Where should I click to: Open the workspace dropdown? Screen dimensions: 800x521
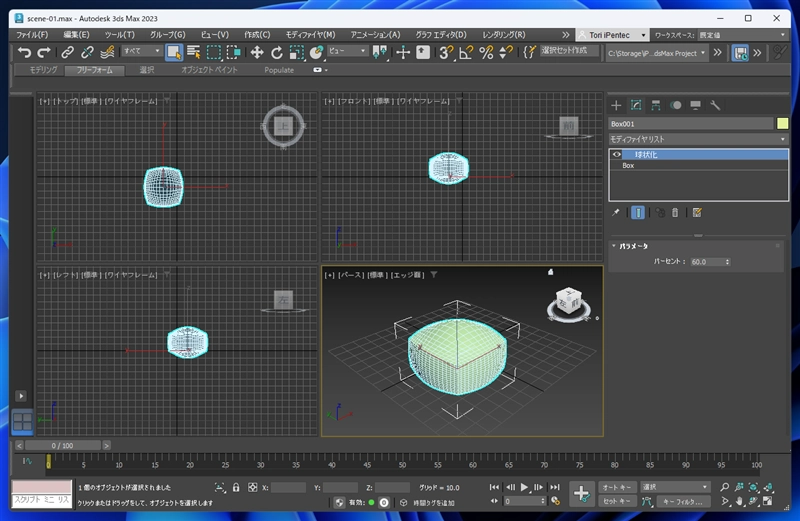pos(742,35)
